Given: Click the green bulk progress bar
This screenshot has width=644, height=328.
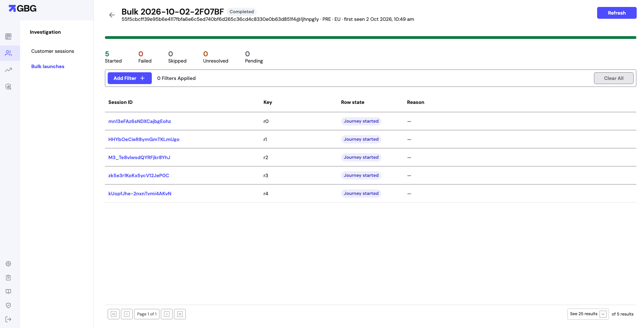Looking at the screenshot, I should [371, 38].
